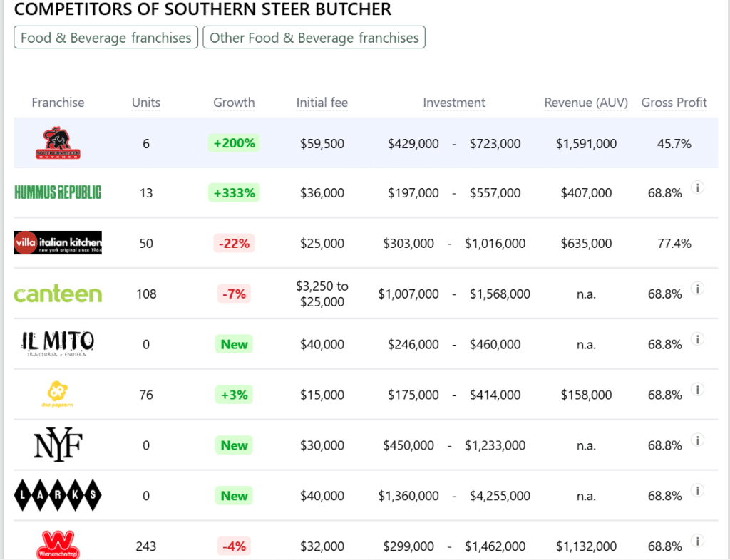Click the Growth column header

pyautogui.click(x=234, y=103)
